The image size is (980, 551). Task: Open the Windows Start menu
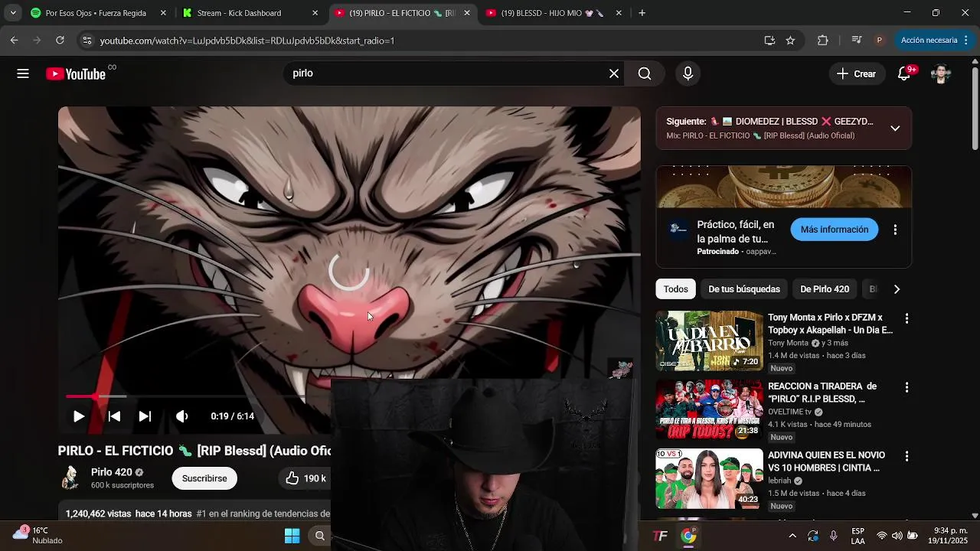[x=292, y=536]
